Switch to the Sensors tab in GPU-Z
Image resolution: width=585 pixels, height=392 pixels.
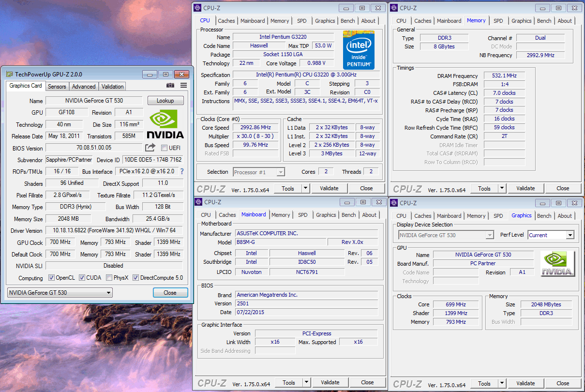coord(57,87)
